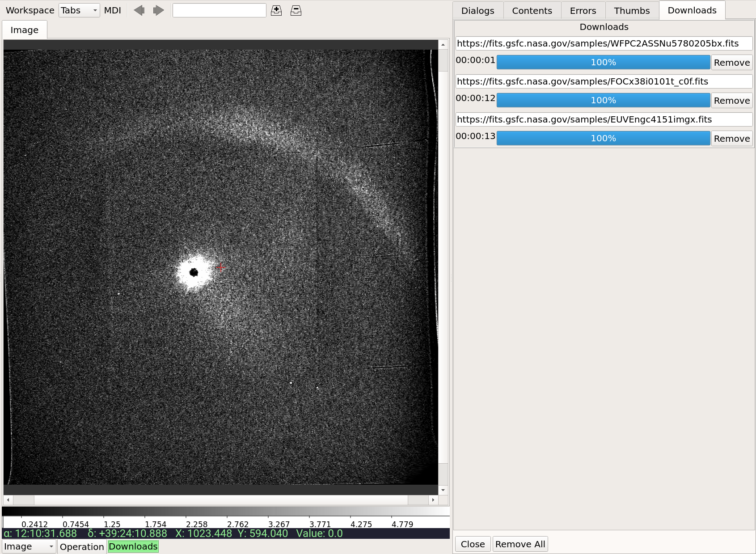This screenshot has height=554, width=756.
Task: Switch to the Contents tab
Action: (x=532, y=10)
